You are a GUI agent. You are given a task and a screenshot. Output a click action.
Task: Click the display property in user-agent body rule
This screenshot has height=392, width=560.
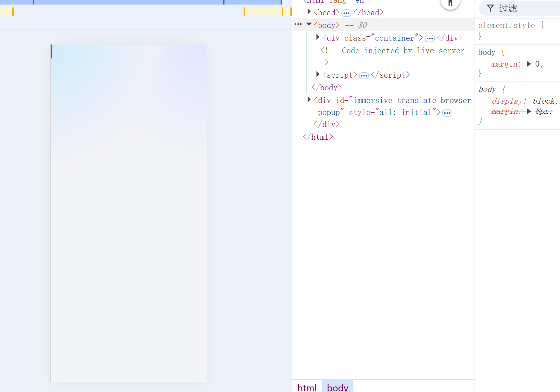point(507,101)
